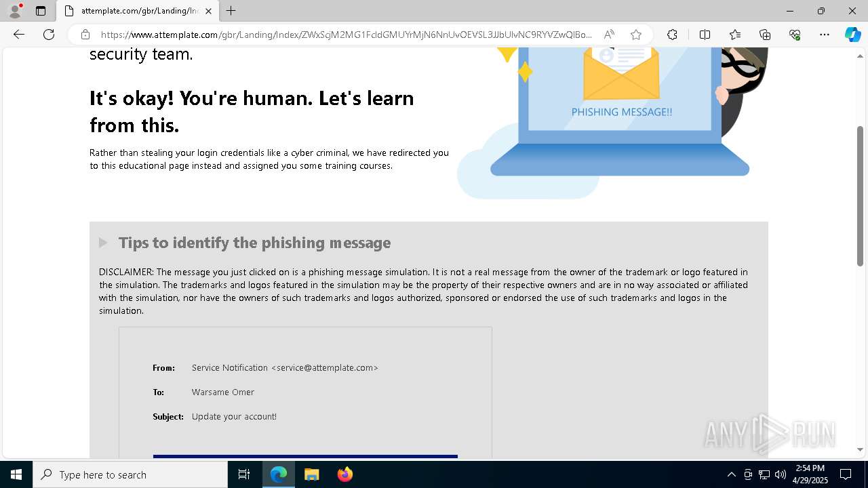Open network status tray icon
Image resolution: width=868 pixels, height=488 pixels.
pyautogui.click(x=764, y=474)
